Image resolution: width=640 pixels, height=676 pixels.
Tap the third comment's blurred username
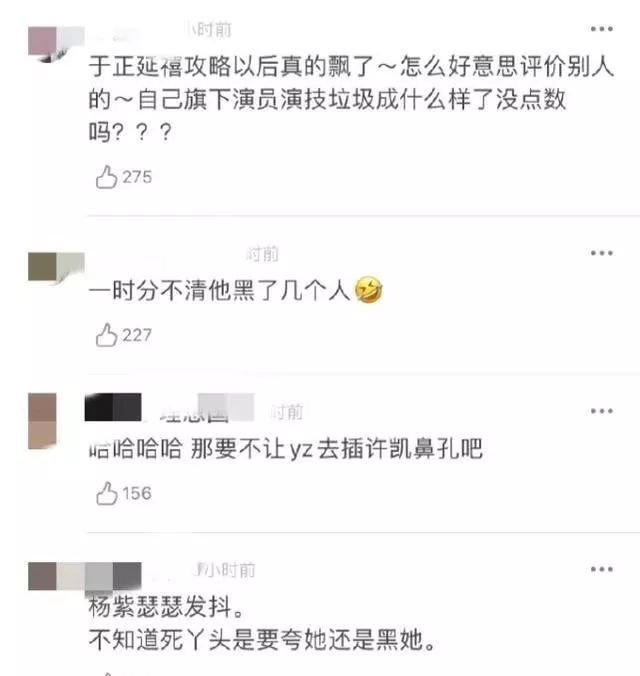169,407
